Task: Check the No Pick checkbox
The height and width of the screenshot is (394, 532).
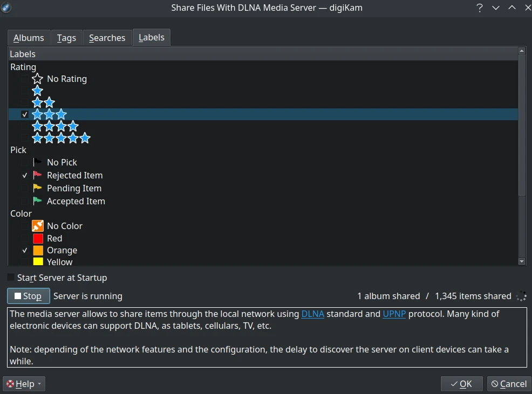Action: (x=24, y=162)
